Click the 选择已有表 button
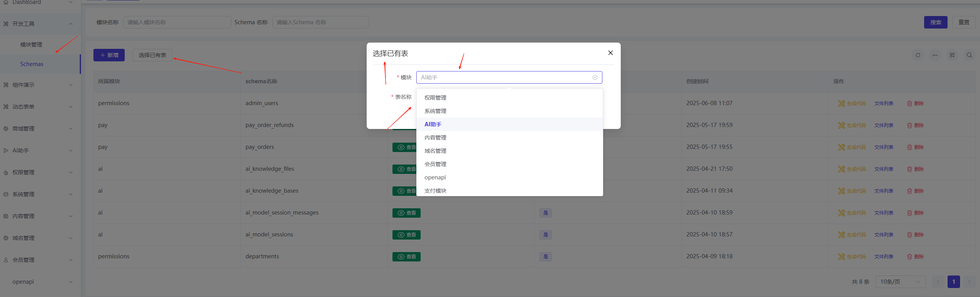 (x=152, y=55)
